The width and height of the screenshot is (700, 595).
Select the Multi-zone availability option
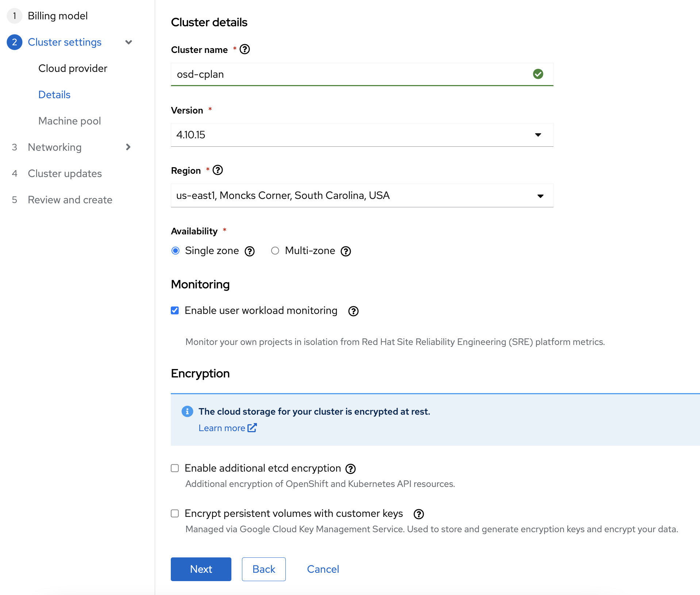tap(275, 251)
